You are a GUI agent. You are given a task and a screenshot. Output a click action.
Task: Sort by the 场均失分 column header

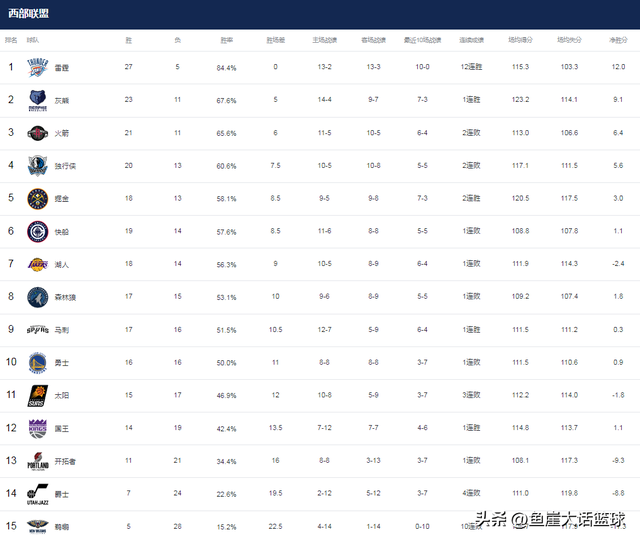click(x=569, y=40)
